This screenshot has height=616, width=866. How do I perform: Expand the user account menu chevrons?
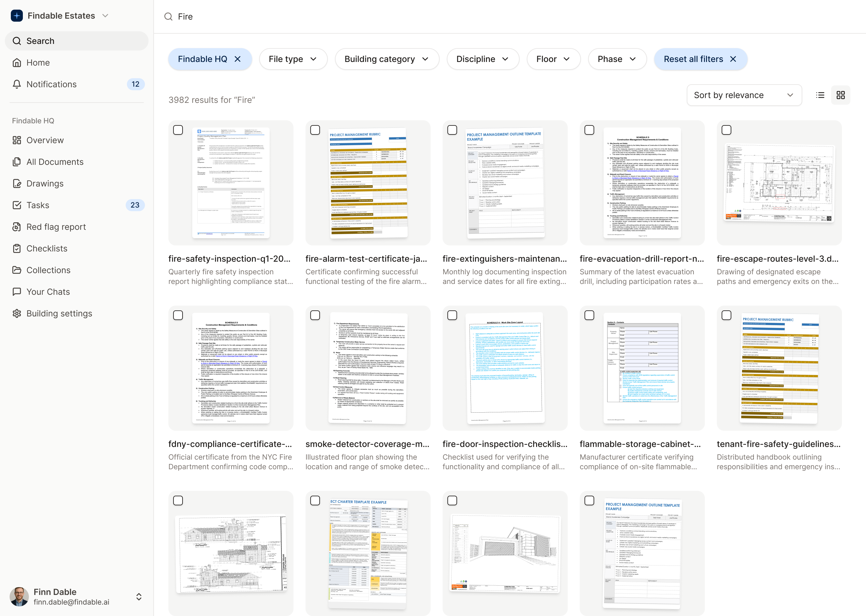(139, 597)
